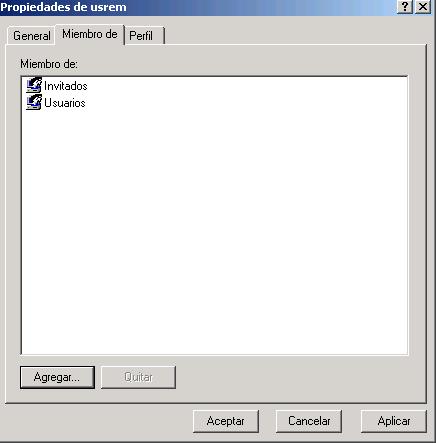Click the Invitados group icon
436x443 pixels.
pyautogui.click(x=34, y=85)
